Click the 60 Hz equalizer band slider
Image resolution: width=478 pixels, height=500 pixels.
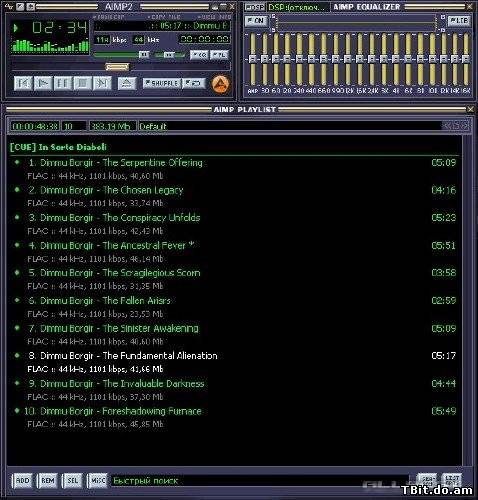[x=276, y=59]
